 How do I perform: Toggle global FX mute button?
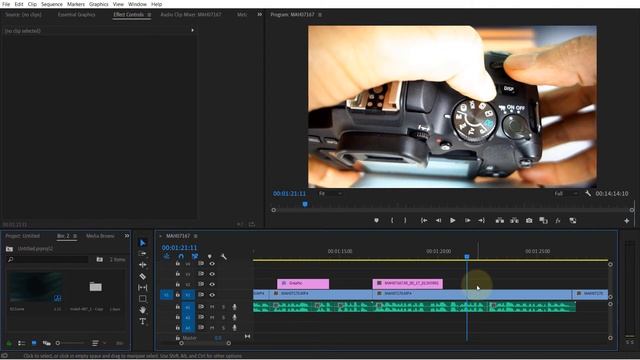click(558, 220)
